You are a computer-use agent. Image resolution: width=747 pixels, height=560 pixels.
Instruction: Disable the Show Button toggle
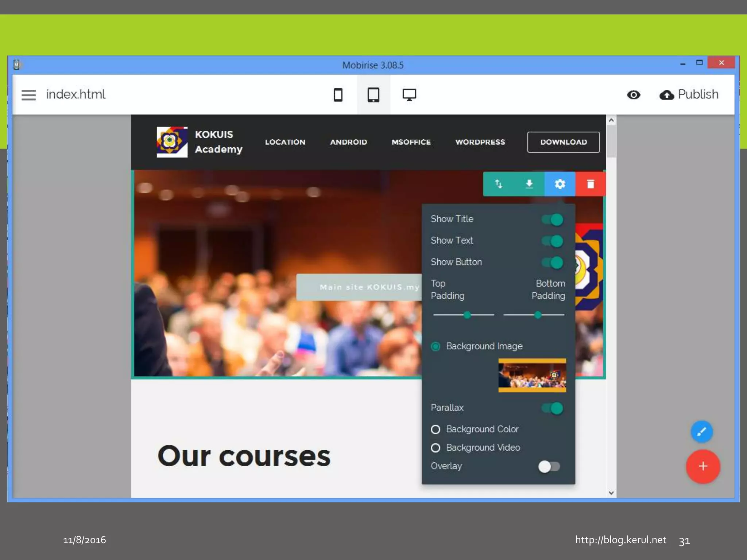[553, 262]
